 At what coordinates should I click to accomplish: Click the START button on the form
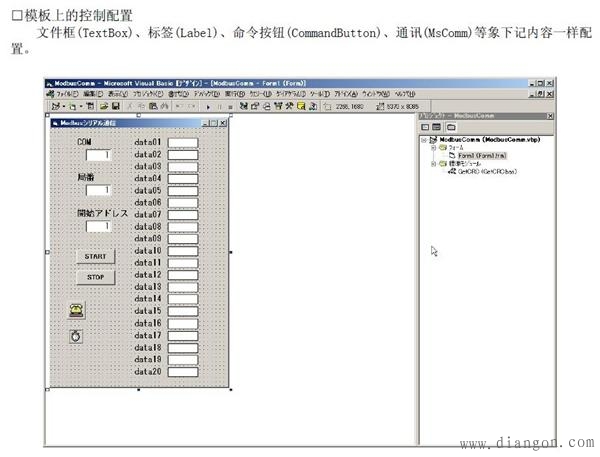point(96,256)
